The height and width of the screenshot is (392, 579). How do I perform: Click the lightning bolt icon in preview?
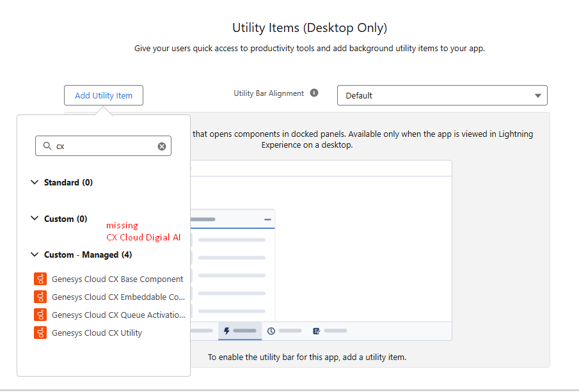pos(226,331)
